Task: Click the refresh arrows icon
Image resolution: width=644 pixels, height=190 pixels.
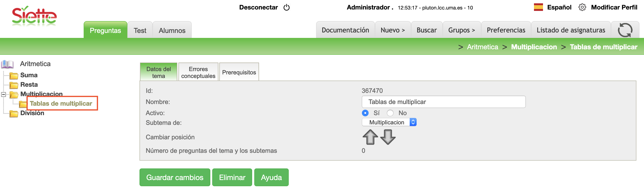Action: coord(625,30)
